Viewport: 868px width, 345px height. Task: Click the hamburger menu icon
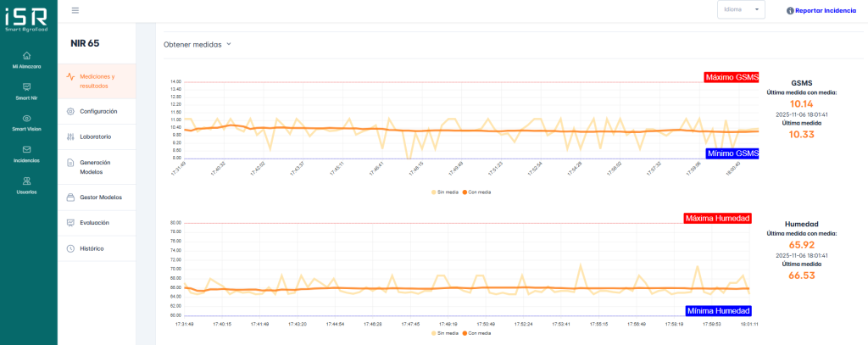[75, 10]
